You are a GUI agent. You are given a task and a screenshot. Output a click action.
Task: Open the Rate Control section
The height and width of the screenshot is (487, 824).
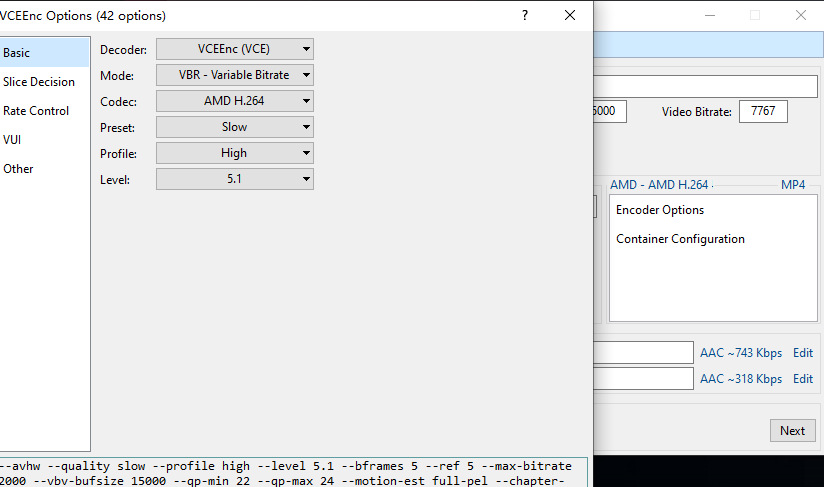pyautogui.click(x=44, y=110)
